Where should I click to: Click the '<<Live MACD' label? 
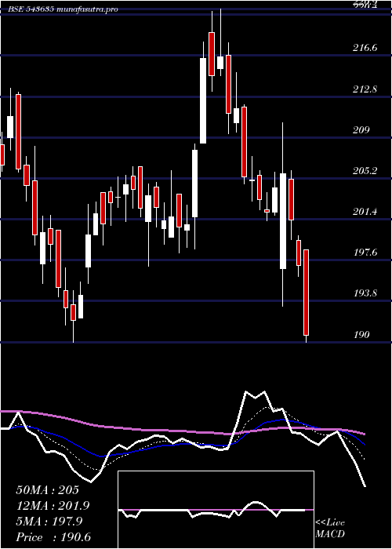[330, 529]
